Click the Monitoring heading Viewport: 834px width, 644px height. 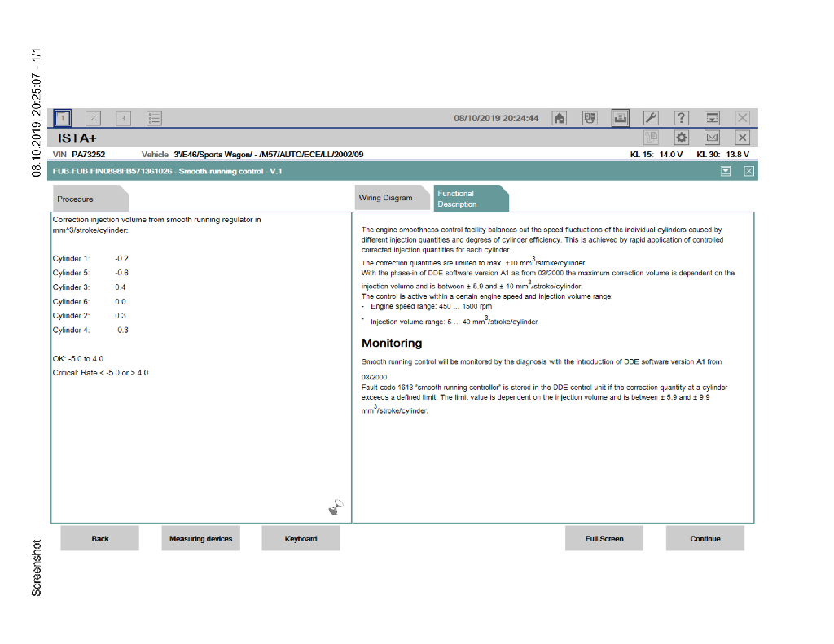[392, 343]
